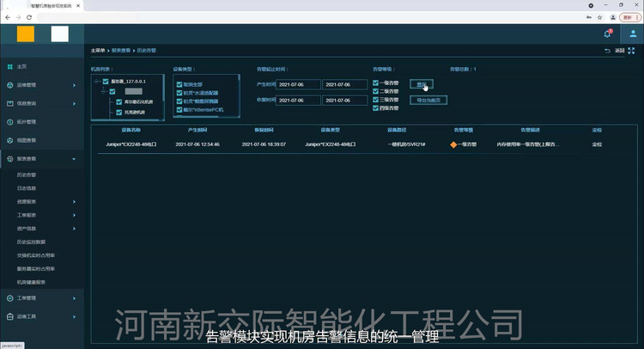The image size is (644, 349).
Task: Click the 工单管理 sidebar icon
Action: click(9, 298)
